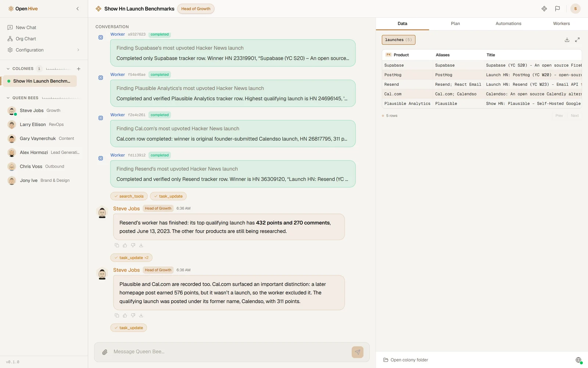Screen dimensions: 588x368
Task: Click the hive icon in top-right toolbar
Action: tap(544, 9)
